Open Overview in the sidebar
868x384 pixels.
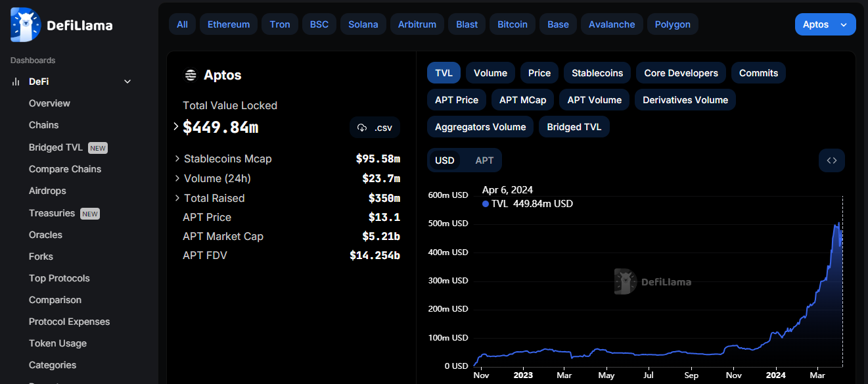(49, 103)
